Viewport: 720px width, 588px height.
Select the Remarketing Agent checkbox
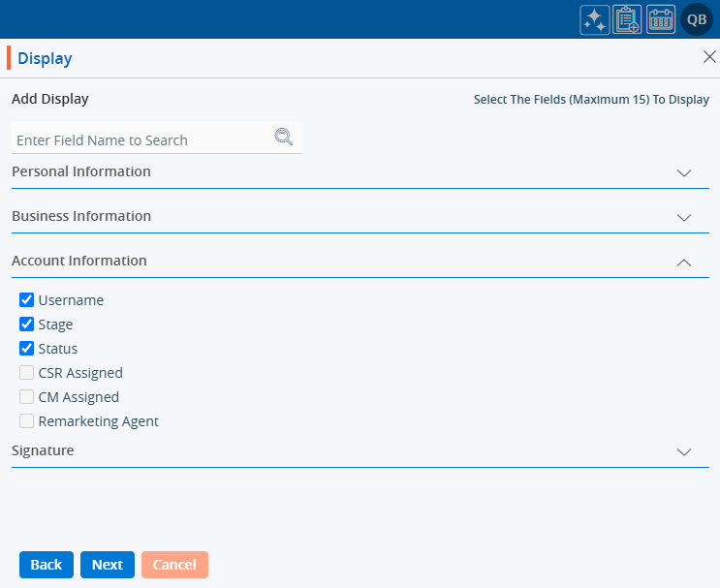27,421
